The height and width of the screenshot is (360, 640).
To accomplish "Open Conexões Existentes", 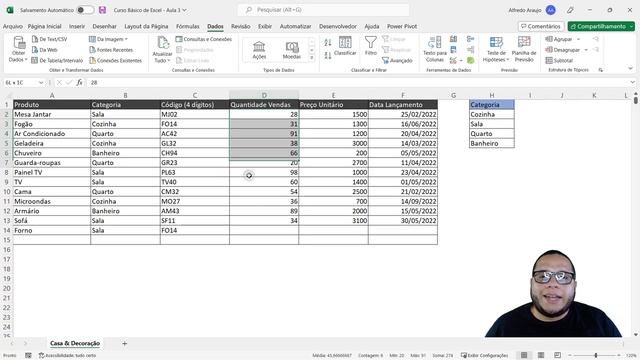I will coord(116,60).
